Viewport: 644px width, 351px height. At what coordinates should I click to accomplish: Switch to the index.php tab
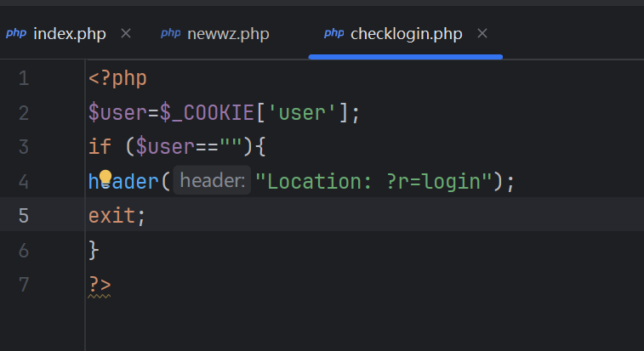click(x=69, y=34)
